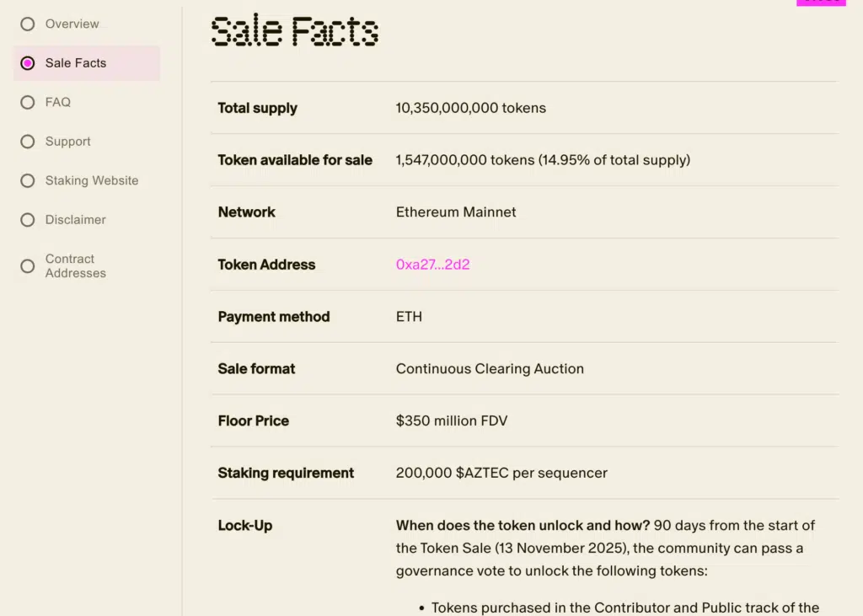Open the Contract Addresses section

pyautogui.click(x=75, y=265)
